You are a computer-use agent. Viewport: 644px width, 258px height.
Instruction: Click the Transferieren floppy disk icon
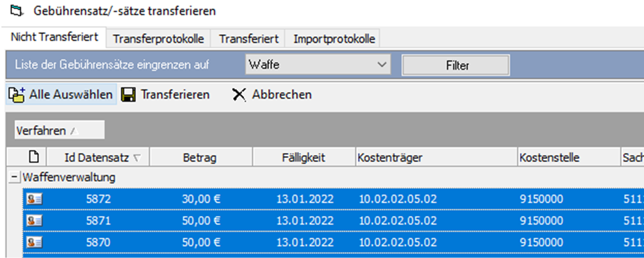coord(128,95)
